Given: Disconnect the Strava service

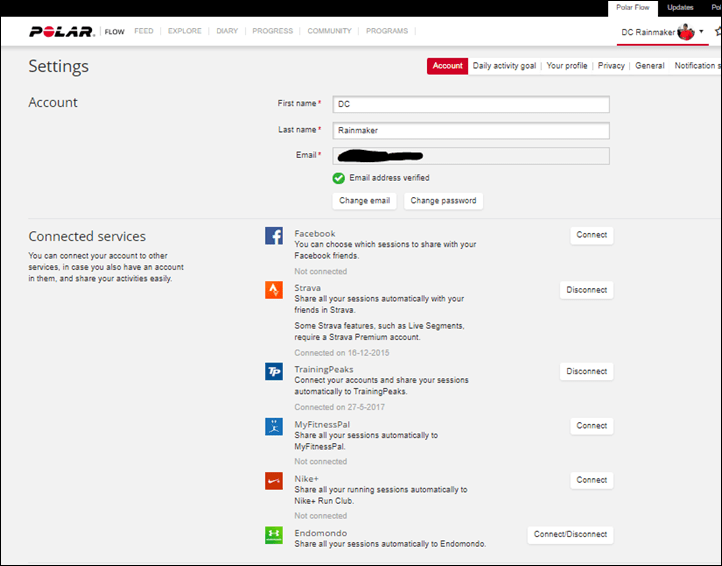Looking at the screenshot, I should (x=587, y=290).
